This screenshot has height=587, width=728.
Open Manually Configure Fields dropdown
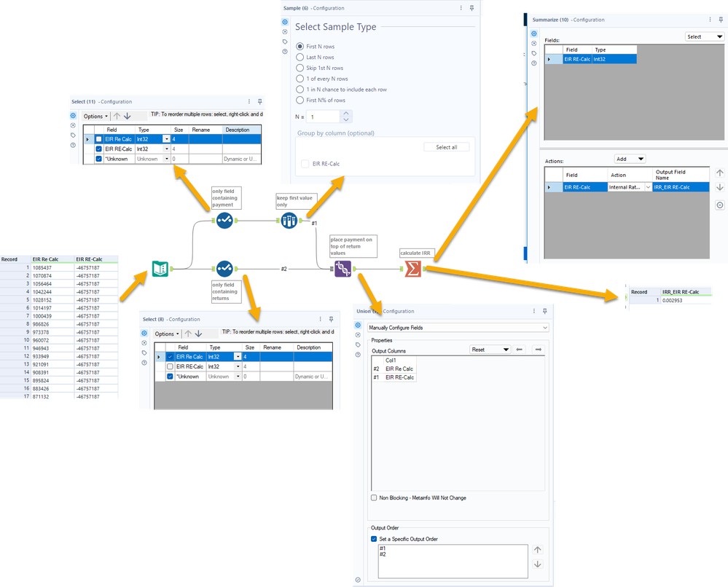point(458,328)
